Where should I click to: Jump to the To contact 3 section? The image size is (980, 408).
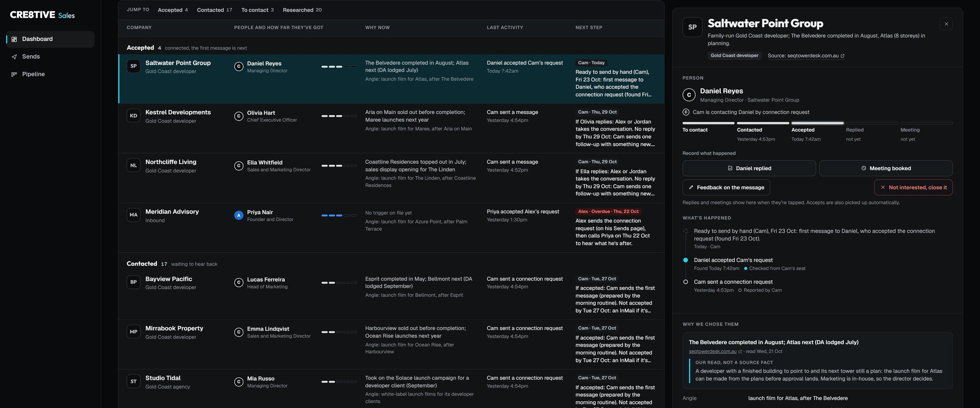(x=257, y=10)
